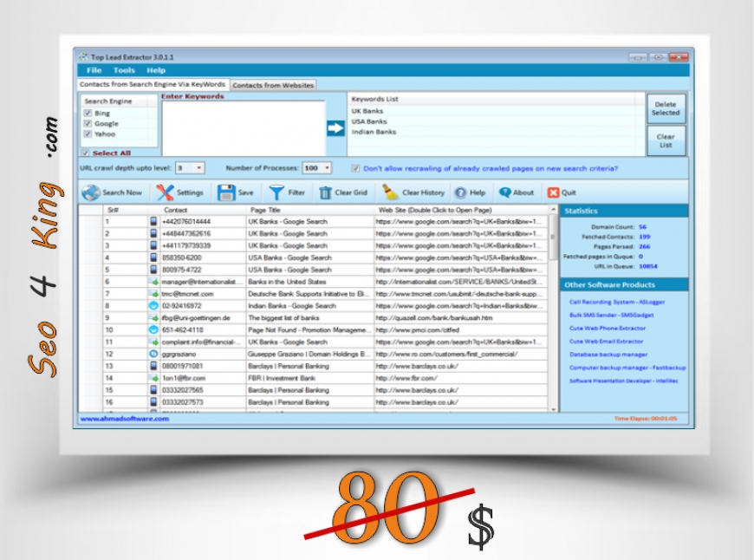Click email icon next to 1on1@fbr.com
Image resolution: width=754 pixels, height=560 pixels.
pyautogui.click(x=154, y=378)
